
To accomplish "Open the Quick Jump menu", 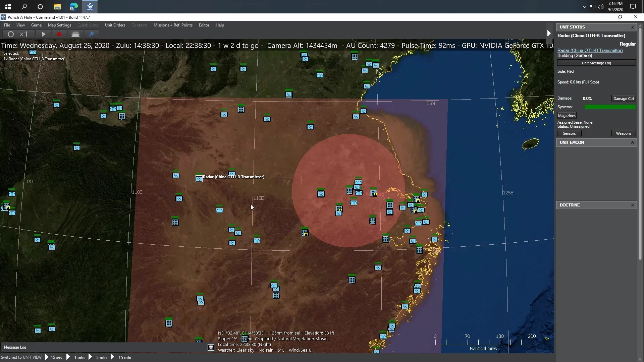I will tap(88, 25).
